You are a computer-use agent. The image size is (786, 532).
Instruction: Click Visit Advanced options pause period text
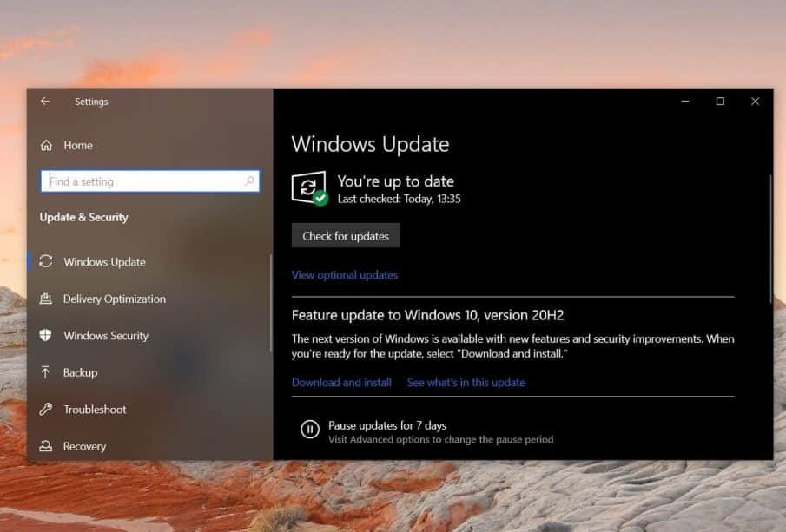click(440, 440)
